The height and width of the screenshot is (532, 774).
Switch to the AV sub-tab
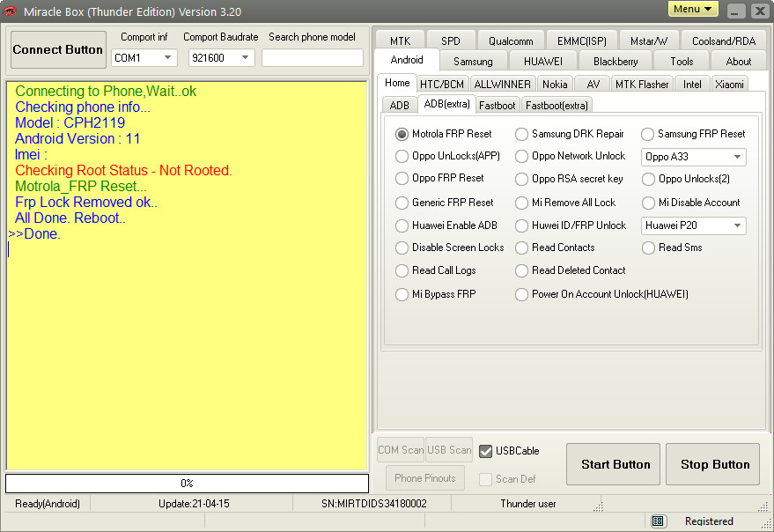(593, 85)
